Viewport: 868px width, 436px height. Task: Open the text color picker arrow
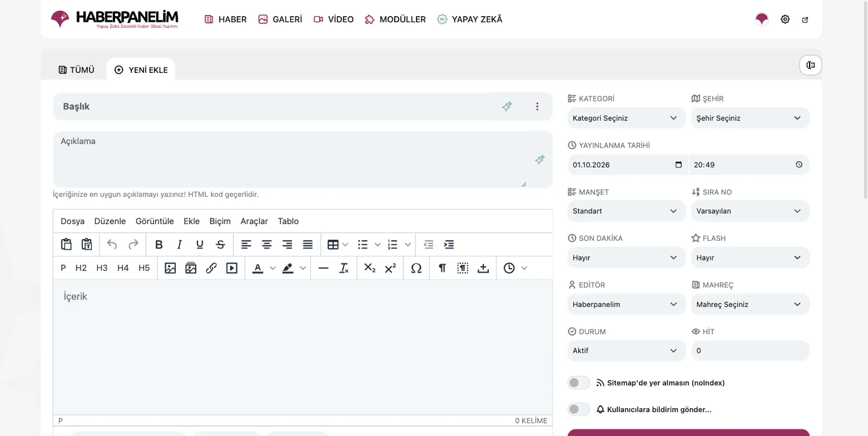coord(273,268)
